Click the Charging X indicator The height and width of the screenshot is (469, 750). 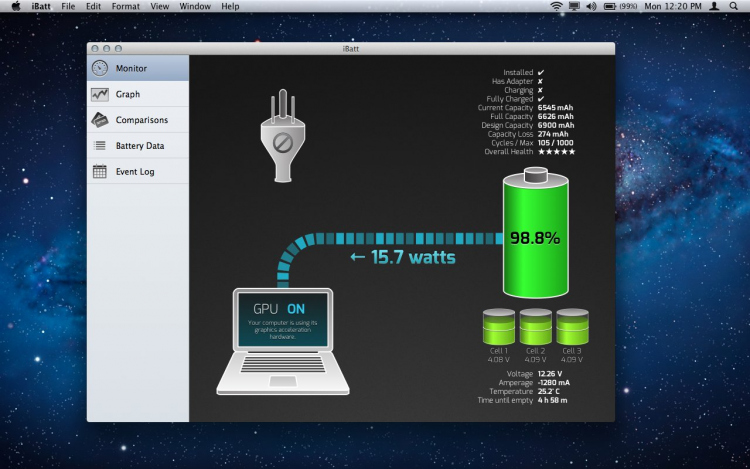click(x=540, y=90)
